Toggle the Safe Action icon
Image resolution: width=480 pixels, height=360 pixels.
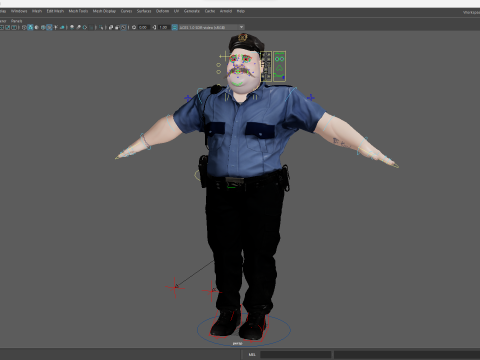(7, 27)
